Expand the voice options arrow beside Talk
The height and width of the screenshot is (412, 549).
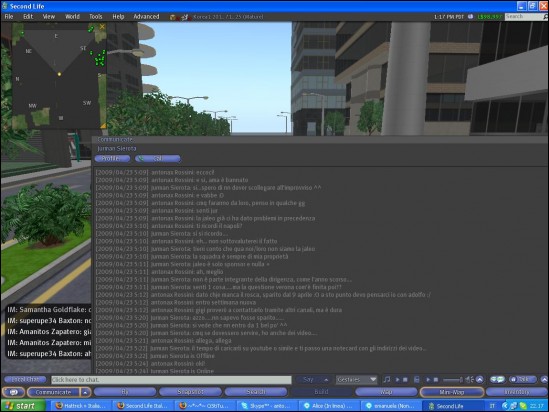[x=544, y=379]
